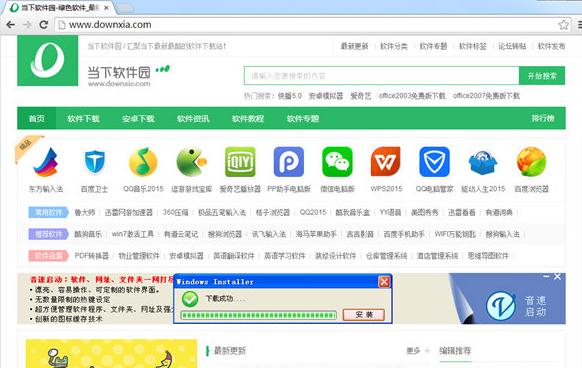Click the hot search term 安卓模拟器
Image resolution: width=582 pixels, height=368 pixels.
tap(326, 96)
